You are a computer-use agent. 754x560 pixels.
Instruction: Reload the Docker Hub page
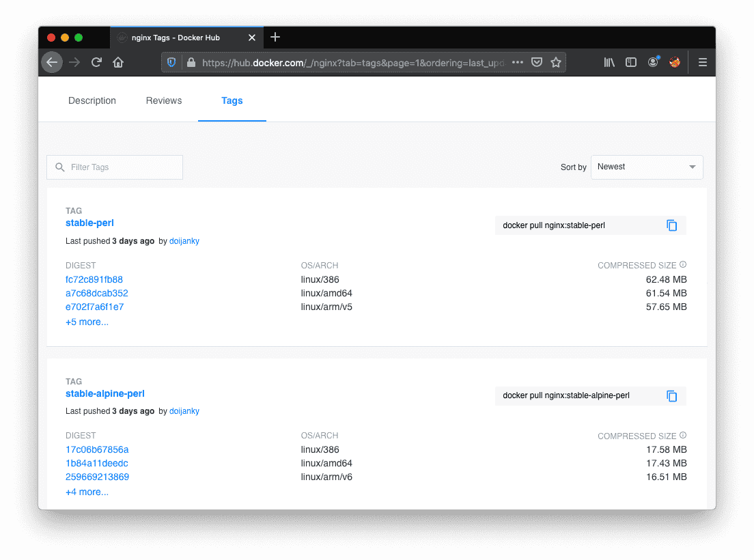click(97, 63)
